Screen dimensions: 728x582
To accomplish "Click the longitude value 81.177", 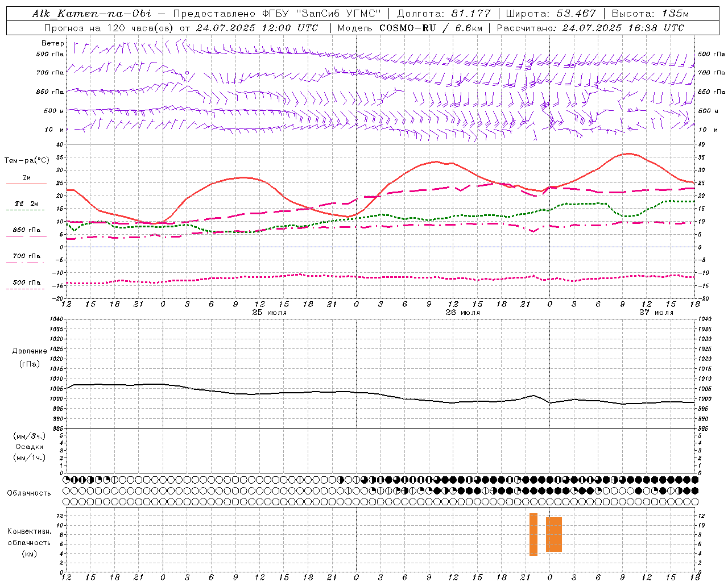I will (x=471, y=14).
